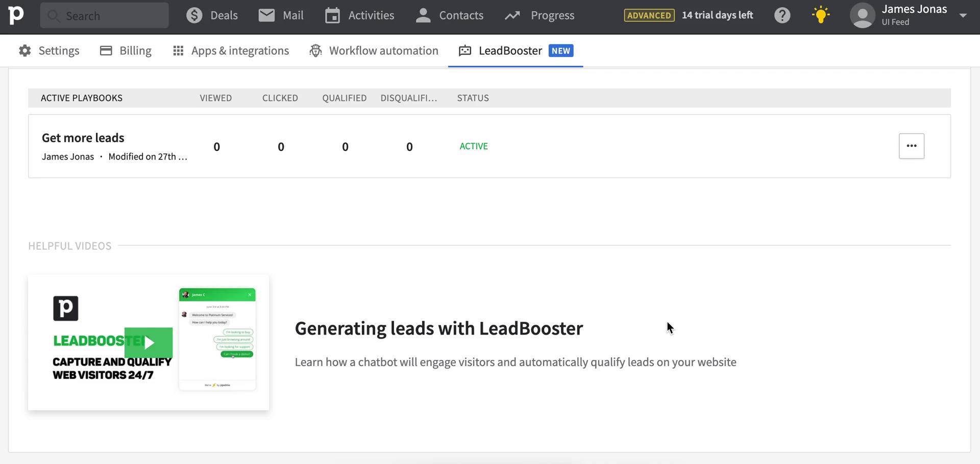This screenshot has width=980, height=464.
Task: Click the Activities calendar icon
Action: tap(333, 15)
